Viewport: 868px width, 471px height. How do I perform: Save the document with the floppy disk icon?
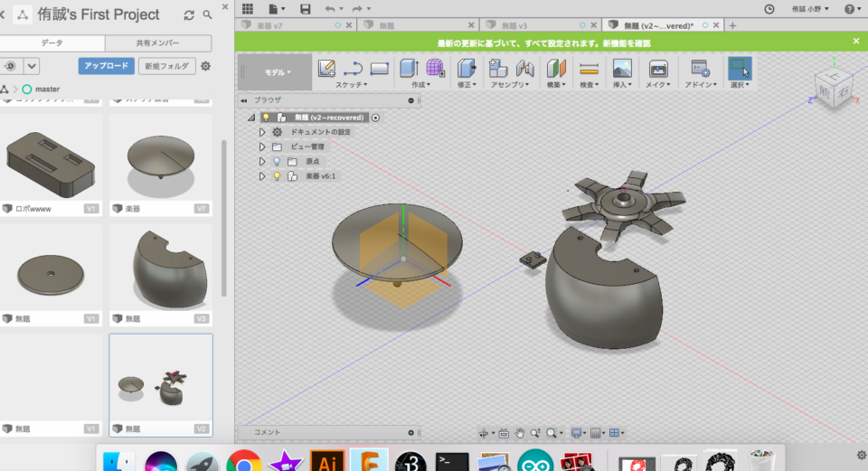tap(305, 8)
